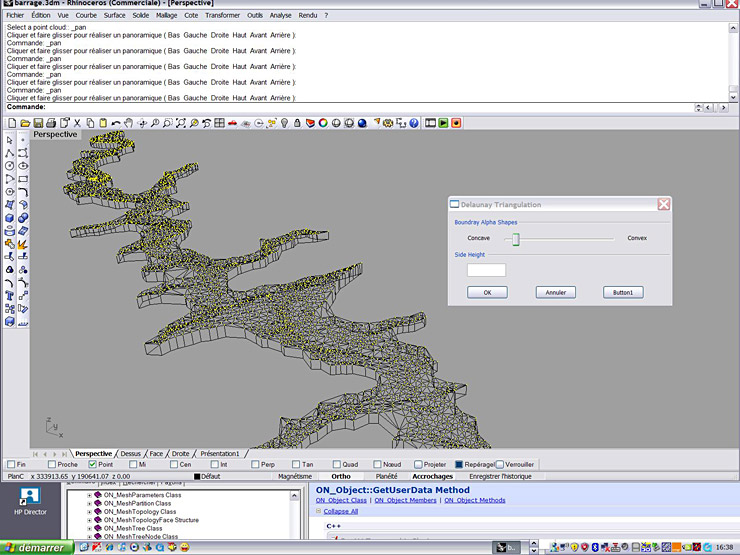The image size is (740, 555).
Task: Select the Box solid tool
Action: [x=9, y=218]
